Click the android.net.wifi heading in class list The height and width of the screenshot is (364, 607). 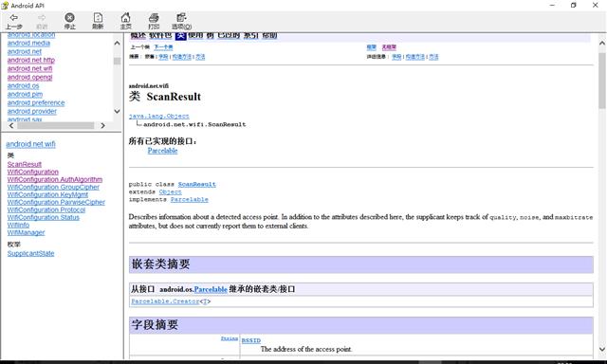tap(30, 144)
